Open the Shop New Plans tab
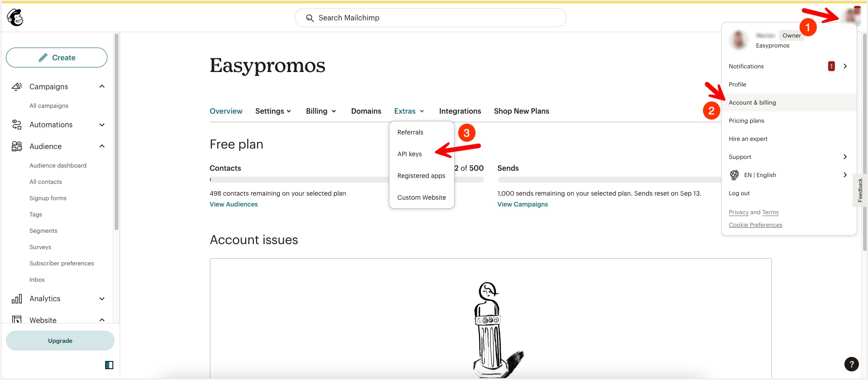The height and width of the screenshot is (380, 868). point(521,111)
